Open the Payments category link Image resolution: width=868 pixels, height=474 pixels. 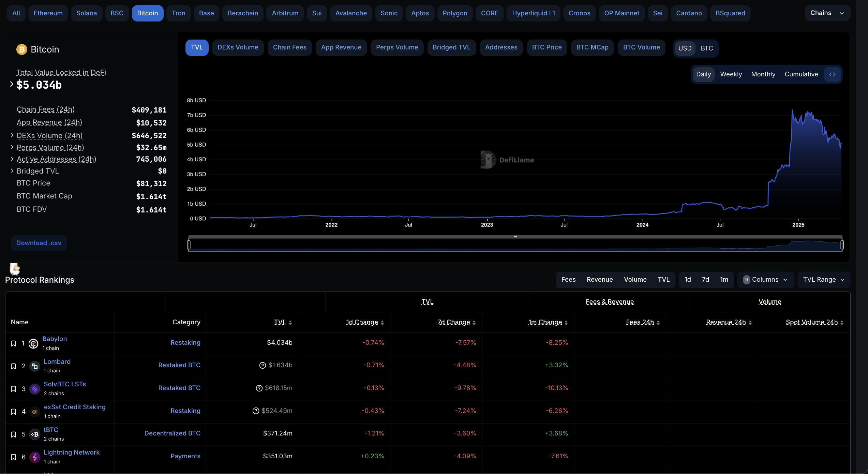pos(185,456)
